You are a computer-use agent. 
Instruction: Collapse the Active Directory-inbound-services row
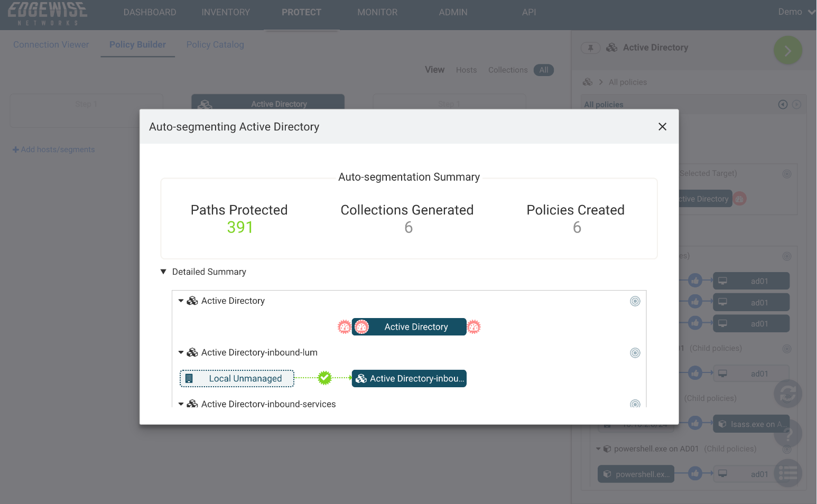(x=181, y=404)
